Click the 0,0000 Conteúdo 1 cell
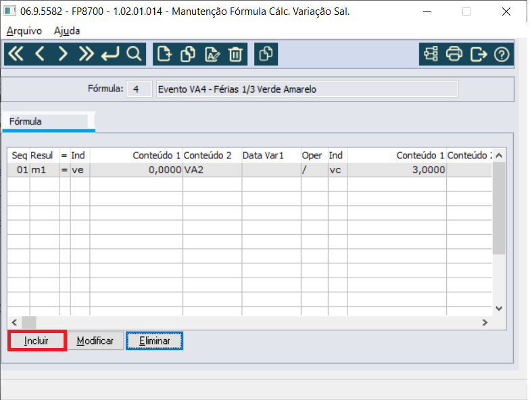 click(137, 170)
